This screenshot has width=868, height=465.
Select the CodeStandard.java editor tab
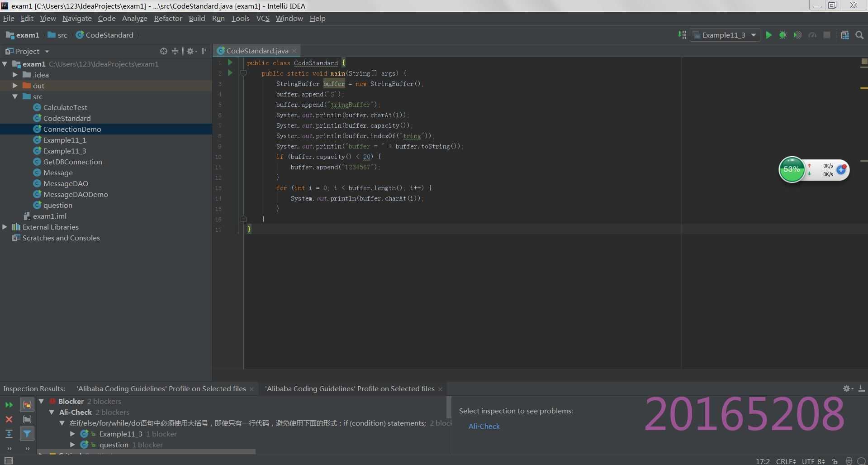pos(257,51)
